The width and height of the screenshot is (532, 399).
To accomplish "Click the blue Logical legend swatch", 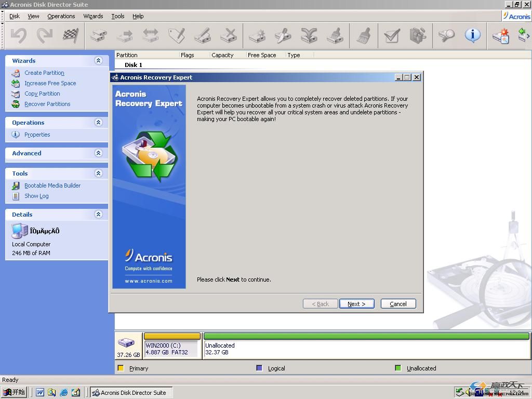I will pyautogui.click(x=259, y=368).
